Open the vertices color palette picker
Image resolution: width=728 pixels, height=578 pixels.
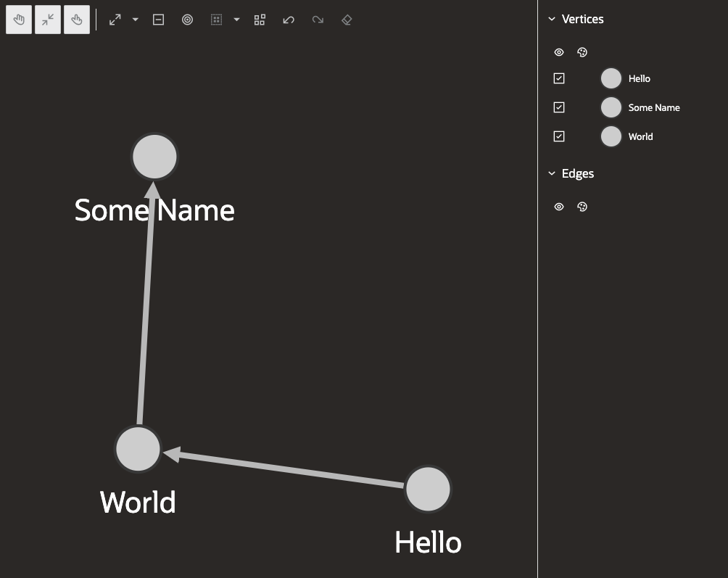click(582, 52)
